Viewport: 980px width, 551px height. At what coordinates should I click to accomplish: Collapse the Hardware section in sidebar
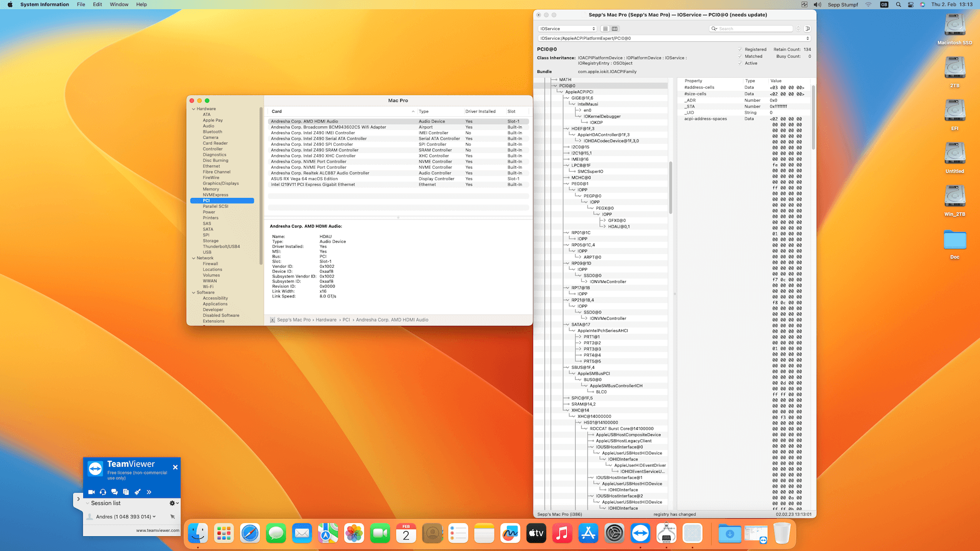(x=193, y=109)
